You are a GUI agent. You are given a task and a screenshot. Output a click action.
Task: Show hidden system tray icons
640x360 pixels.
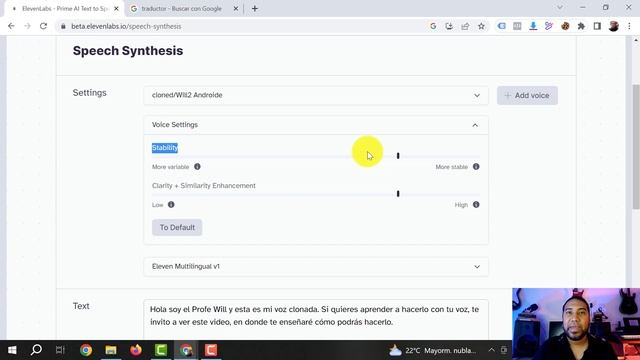(x=491, y=350)
